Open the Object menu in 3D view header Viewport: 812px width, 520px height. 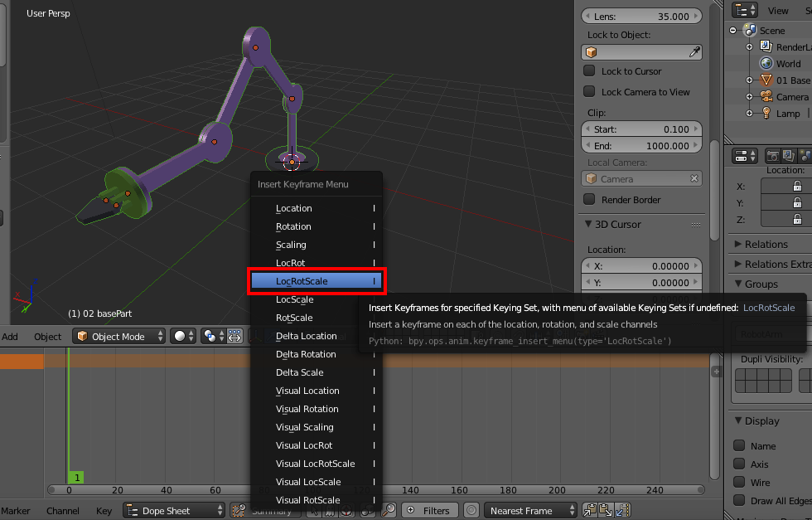click(48, 337)
